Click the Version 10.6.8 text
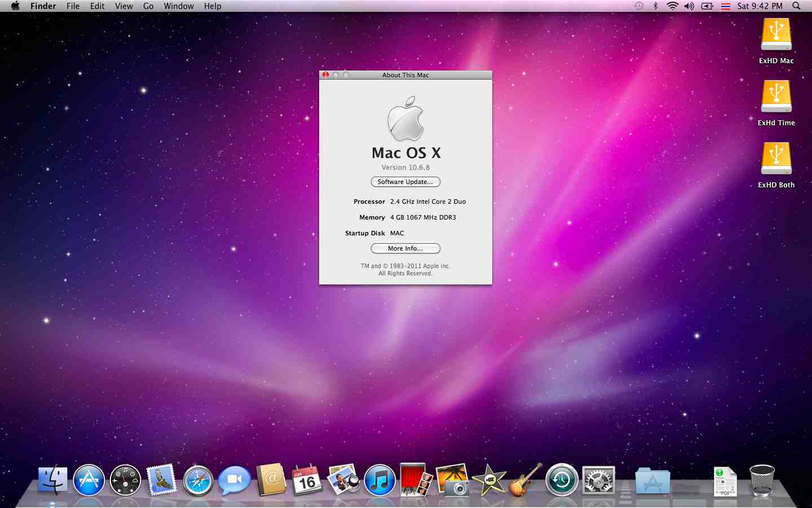This screenshot has height=508, width=812. point(405,168)
